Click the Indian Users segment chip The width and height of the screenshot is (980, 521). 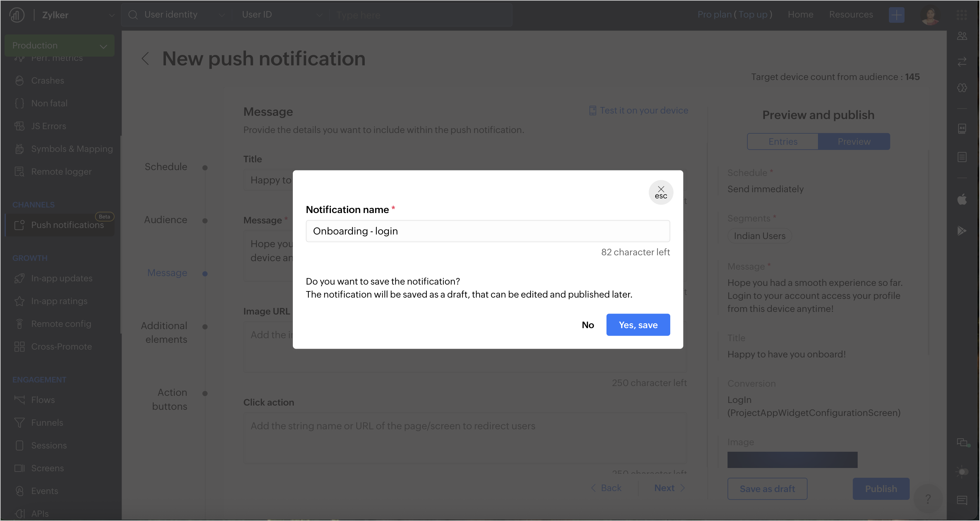[759, 236]
